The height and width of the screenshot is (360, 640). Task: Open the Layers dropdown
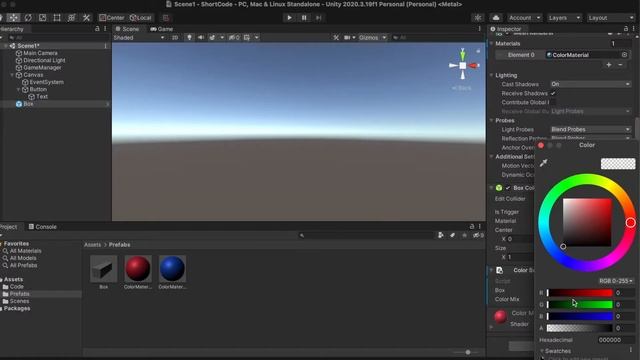click(x=564, y=18)
